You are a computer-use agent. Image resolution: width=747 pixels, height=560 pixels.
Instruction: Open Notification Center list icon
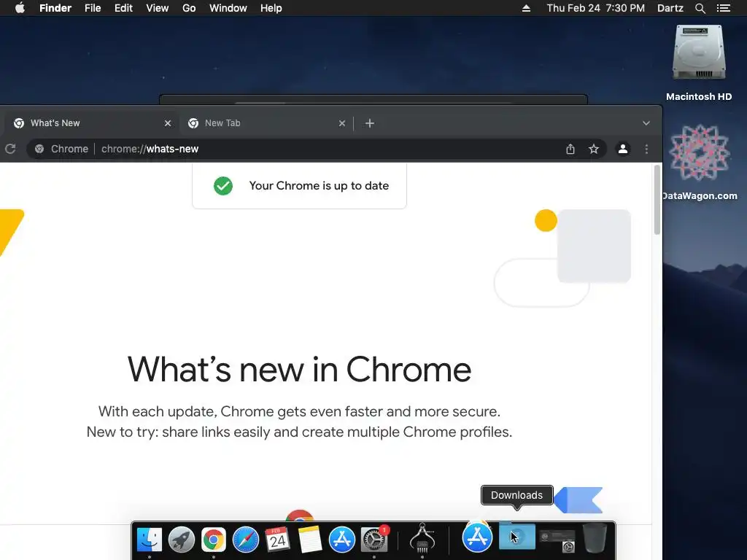pos(723,8)
